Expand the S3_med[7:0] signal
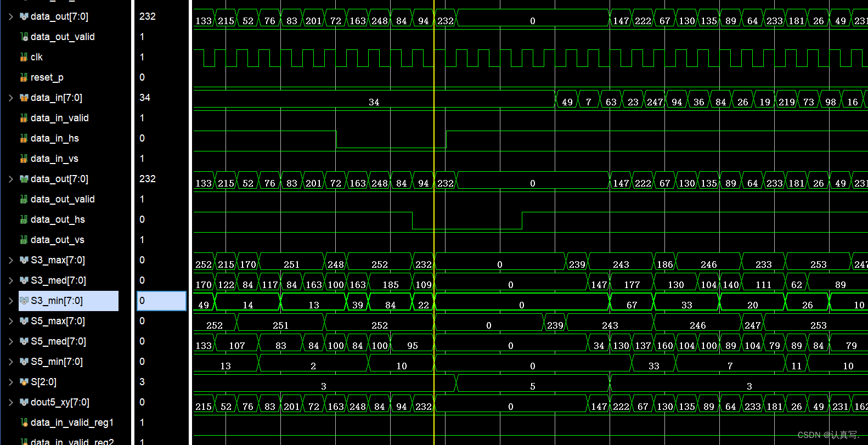 (11, 280)
